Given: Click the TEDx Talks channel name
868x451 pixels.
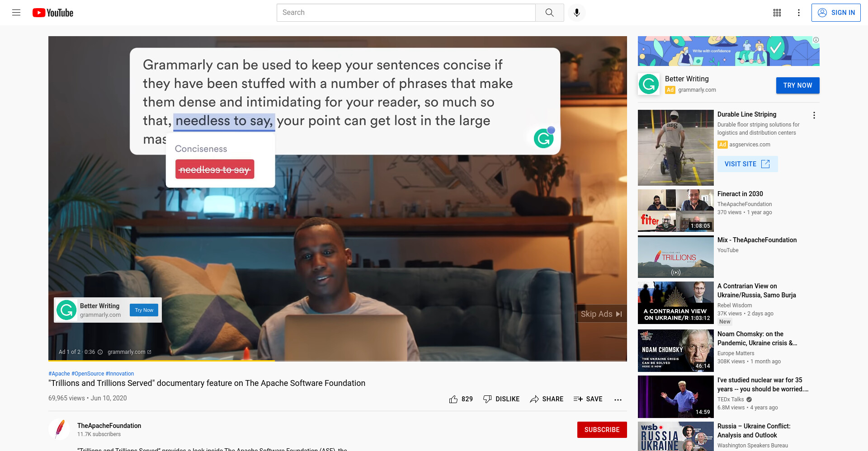Looking at the screenshot, I should pyautogui.click(x=731, y=399).
